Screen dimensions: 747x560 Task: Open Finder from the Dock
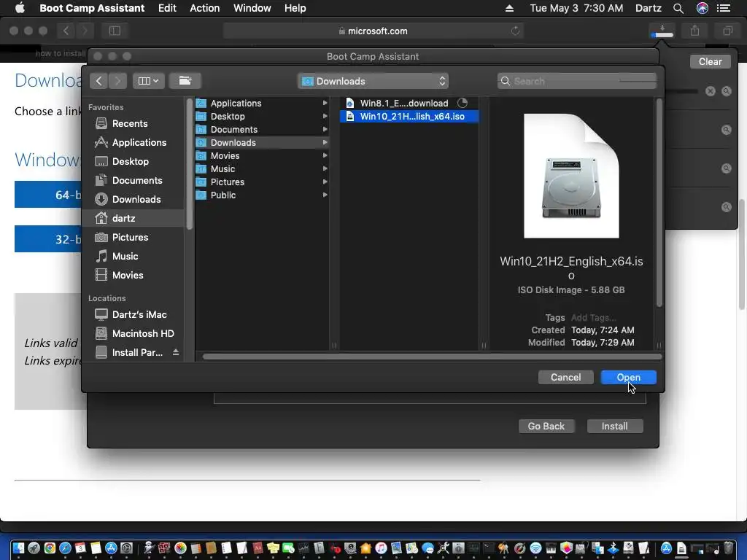[x=18, y=548]
